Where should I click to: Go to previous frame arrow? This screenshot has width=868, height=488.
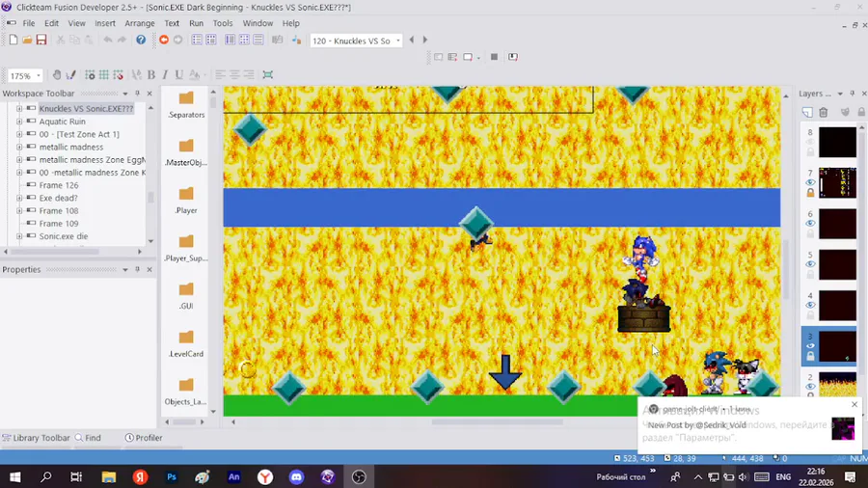(x=411, y=40)
